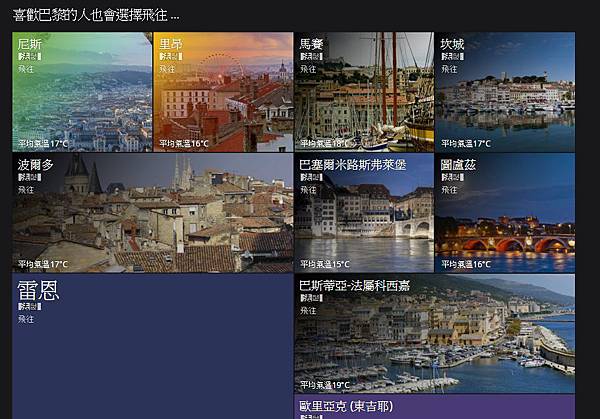
Task: Click 平均氣溫17°C on the 波爾多 tile
Action: (43, 264)
